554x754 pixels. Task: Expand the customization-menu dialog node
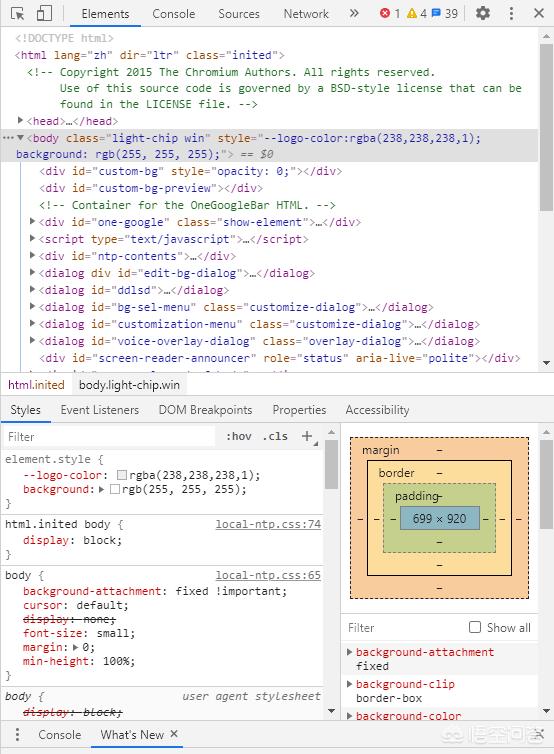coord(33,324)
